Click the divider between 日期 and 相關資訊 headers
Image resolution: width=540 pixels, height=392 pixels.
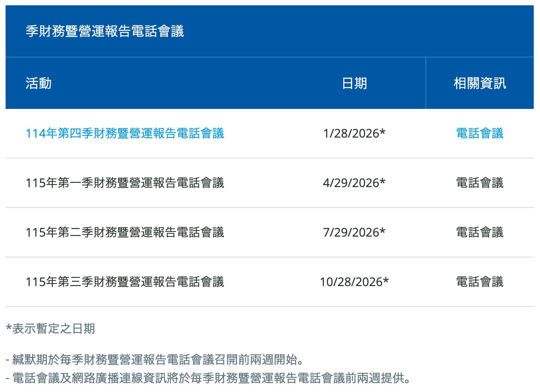(426, 83)
